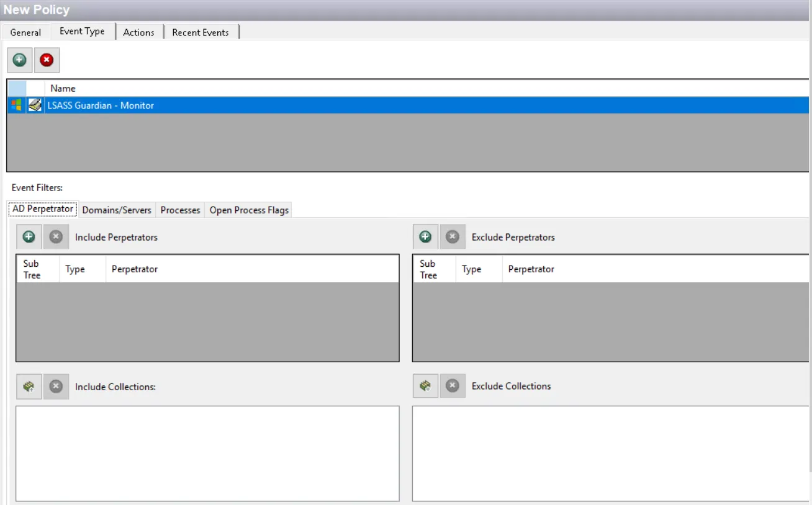Click Sub Tree header in Include Perpetrators
Viewport: 812px width, 505px height.
[38, 269]
